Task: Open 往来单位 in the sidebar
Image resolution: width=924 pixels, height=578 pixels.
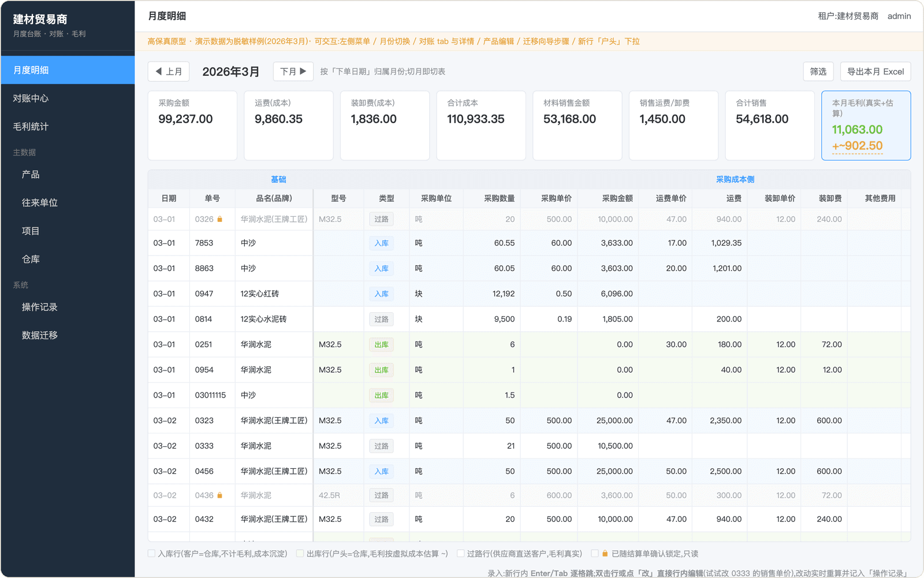Action: (x=68, y=203)
